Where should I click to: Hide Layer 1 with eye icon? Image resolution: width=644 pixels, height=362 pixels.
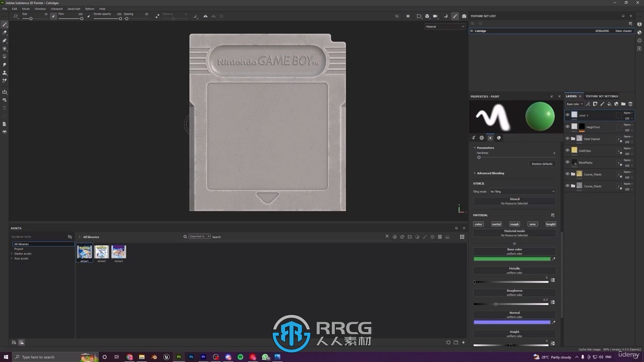pos(568,115)
